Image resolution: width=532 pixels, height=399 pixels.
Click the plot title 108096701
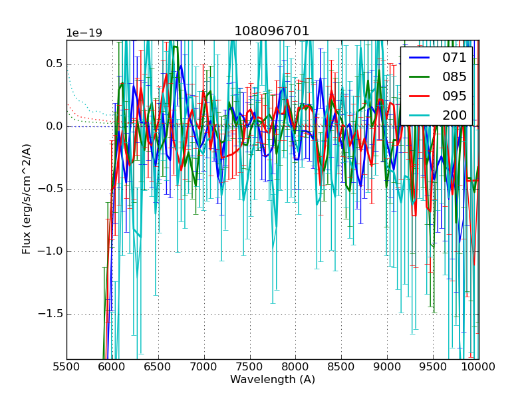click(272, 31)
